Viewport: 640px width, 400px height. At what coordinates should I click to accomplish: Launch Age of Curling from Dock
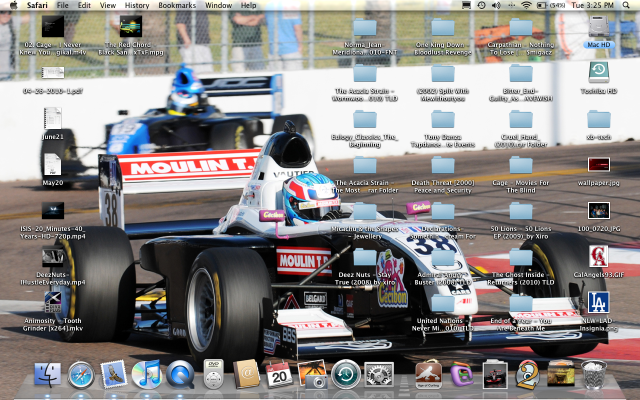pyautogui.click(x=428, y=374)
